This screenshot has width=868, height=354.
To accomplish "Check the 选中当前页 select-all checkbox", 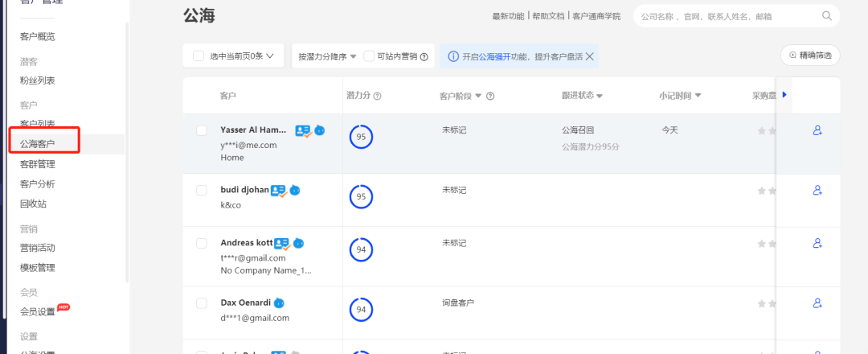I will point(199,56).
